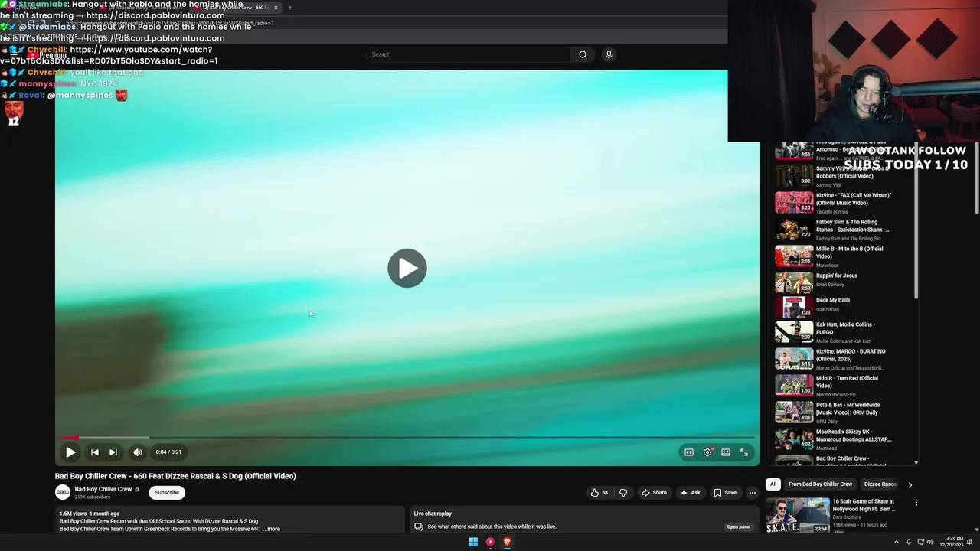This screenshot has width=980, height=551.
Task: Subscribe to Bad Boy Chiller Crew
Action: click(x=167, y=493)
